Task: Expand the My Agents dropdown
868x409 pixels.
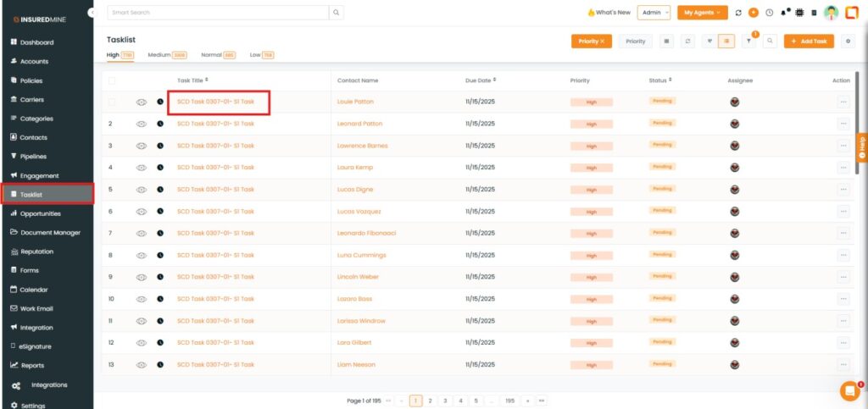Action: [702, 13]
